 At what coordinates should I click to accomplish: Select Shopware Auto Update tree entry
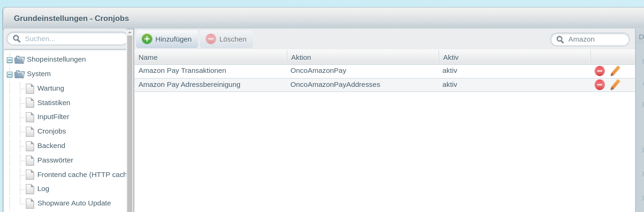(74, 203)
